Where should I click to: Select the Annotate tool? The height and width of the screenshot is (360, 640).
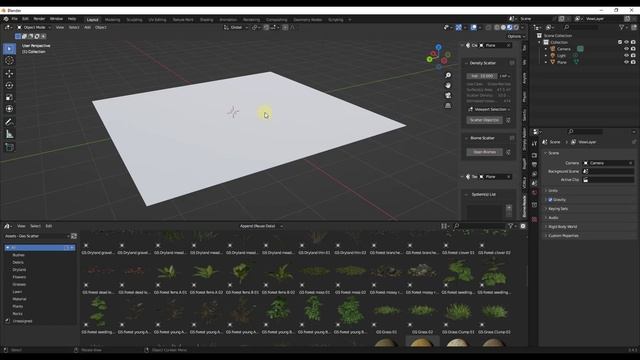coord(9,122)
